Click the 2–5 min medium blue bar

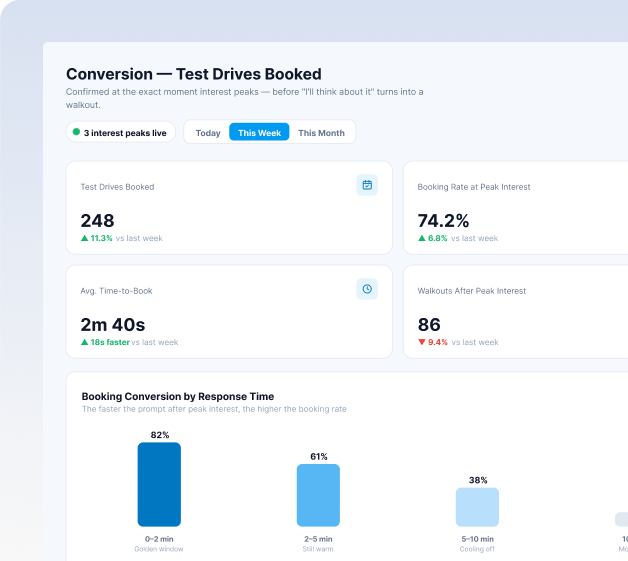318,495
